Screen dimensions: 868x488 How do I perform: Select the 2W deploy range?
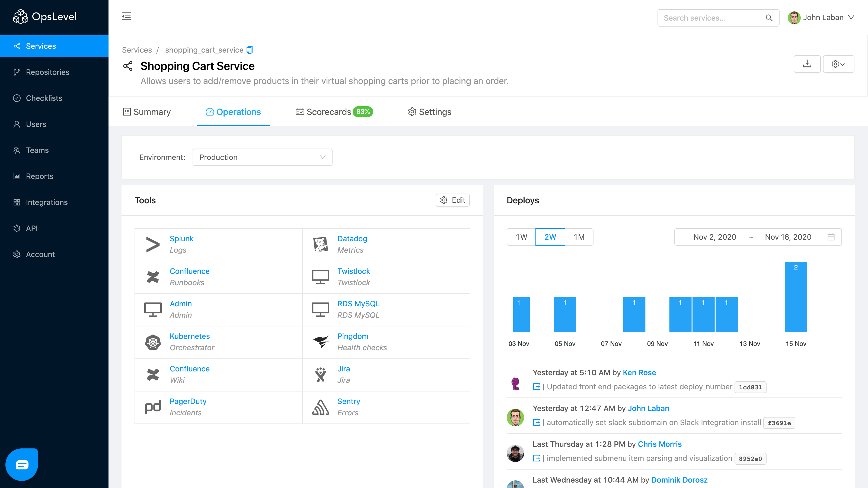click(550, 237)
